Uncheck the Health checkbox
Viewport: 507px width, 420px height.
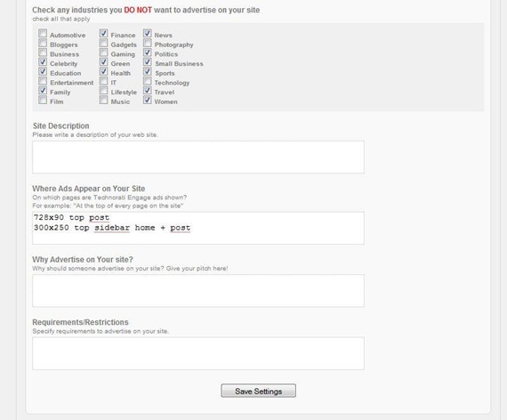[x=103, y=71]
